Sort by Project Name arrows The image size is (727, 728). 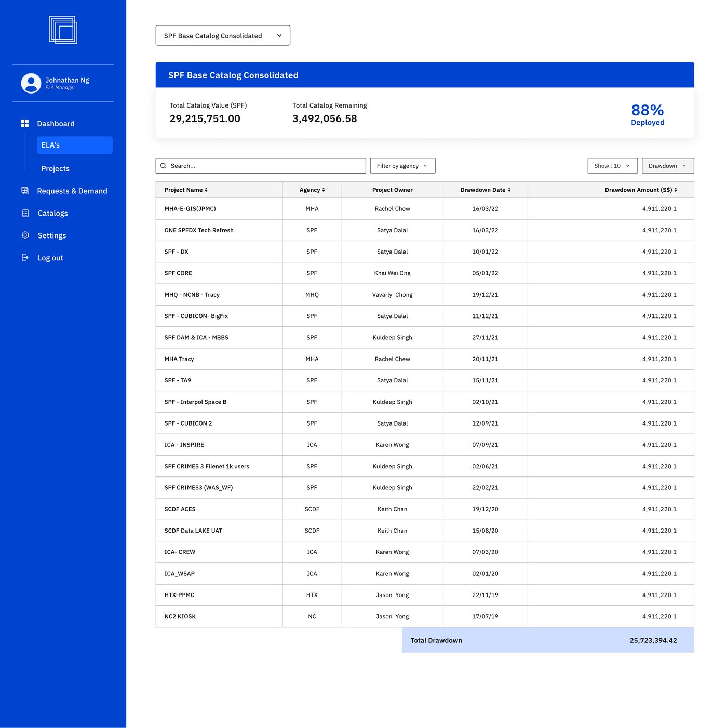pos(206,190)
